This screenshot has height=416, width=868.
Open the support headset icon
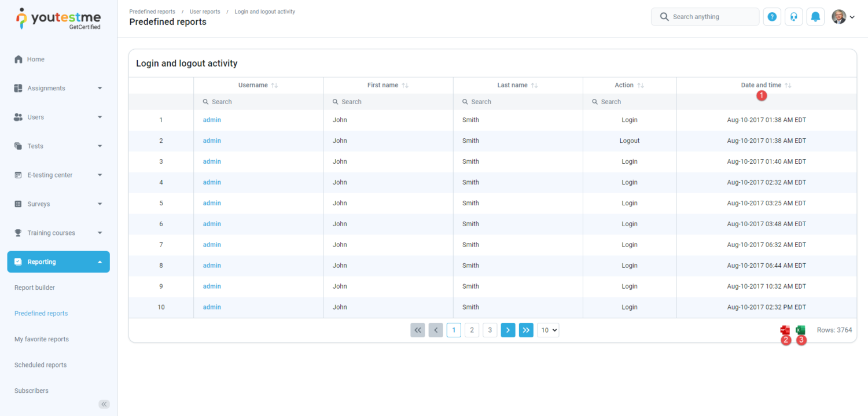coord(793,16)
